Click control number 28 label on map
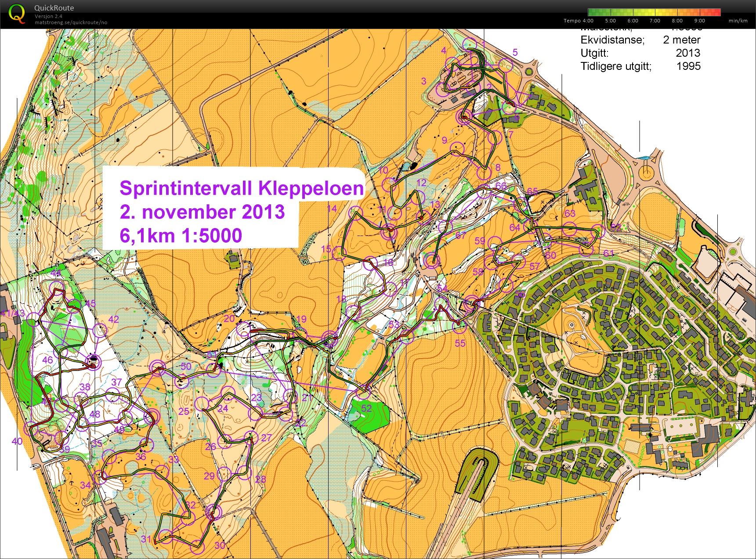The image size is (756, 559). tap(260, 479)
